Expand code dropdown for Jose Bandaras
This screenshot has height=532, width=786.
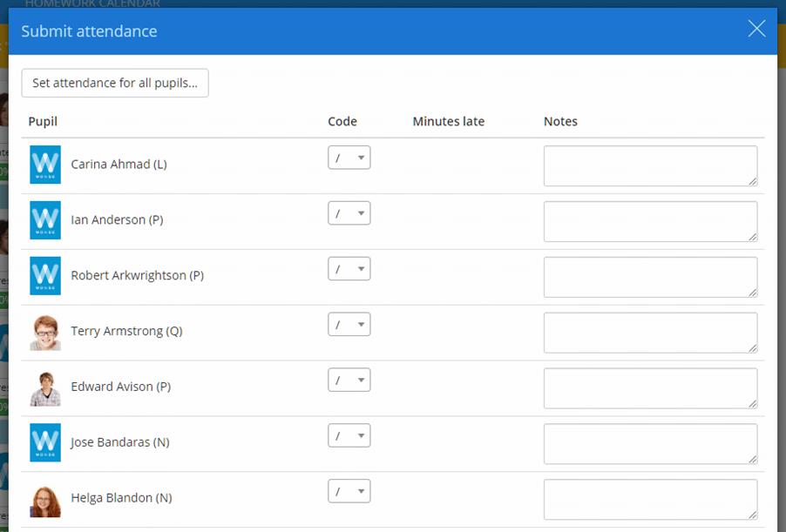(349, 435)
